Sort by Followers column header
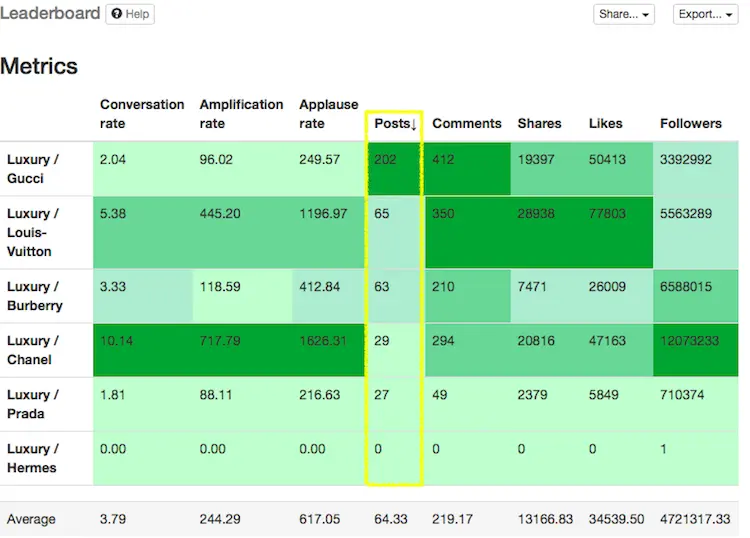The width and height of the screenshot is (750, 538). coord(691,123)
